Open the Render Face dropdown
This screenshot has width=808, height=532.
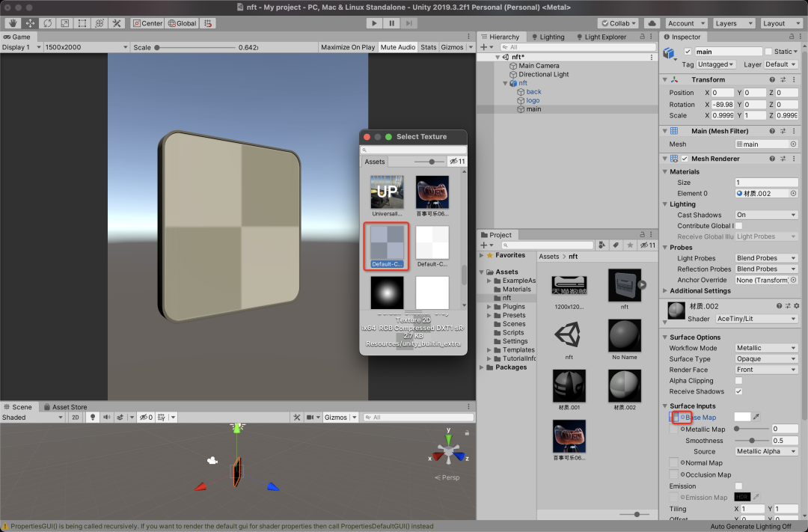tap(766, 370)
